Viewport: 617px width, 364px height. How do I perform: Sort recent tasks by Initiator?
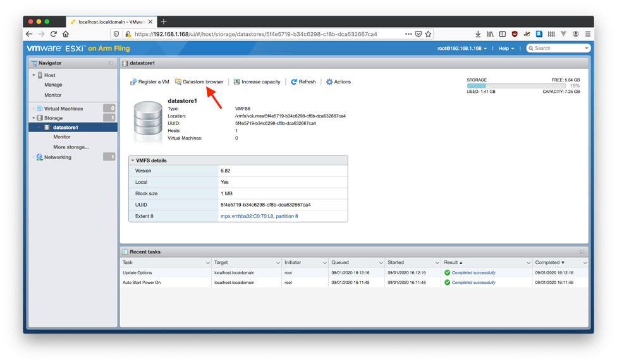tap(293, 262)
